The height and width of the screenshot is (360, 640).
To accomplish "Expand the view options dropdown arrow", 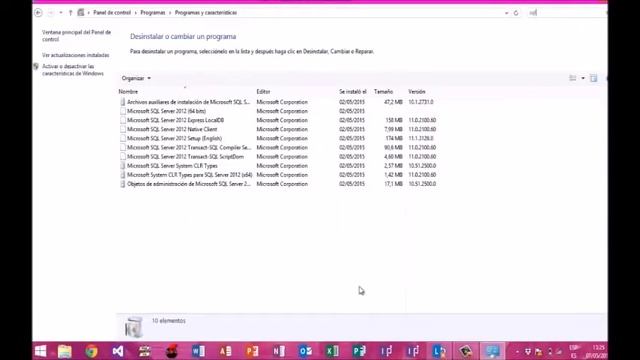I will [x=583, y=78].
